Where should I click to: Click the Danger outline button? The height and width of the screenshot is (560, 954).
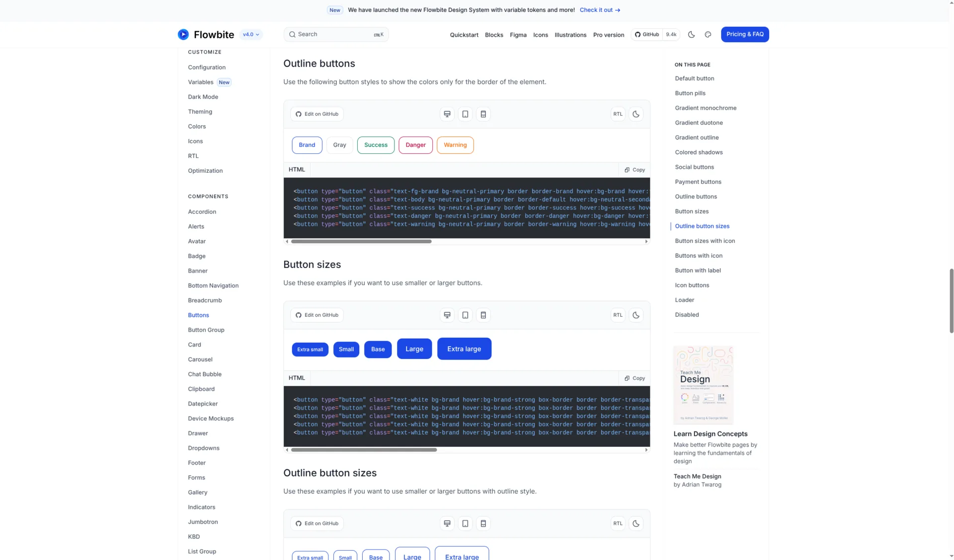click(x=415, y=145)
